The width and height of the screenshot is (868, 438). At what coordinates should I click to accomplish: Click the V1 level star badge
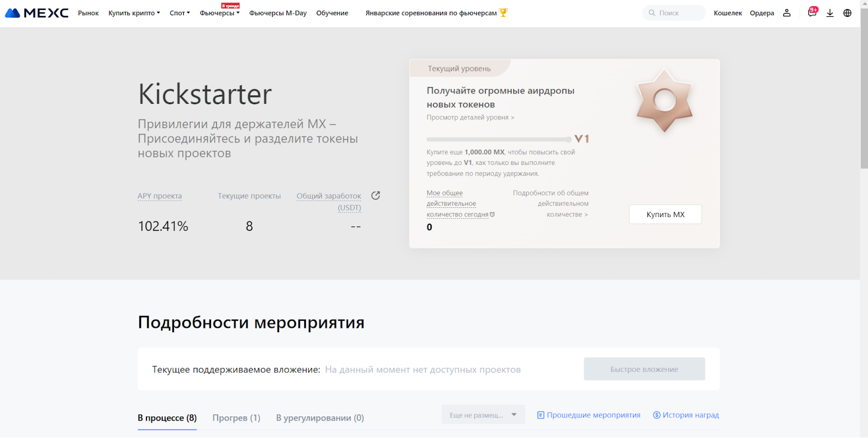[664, 101]
